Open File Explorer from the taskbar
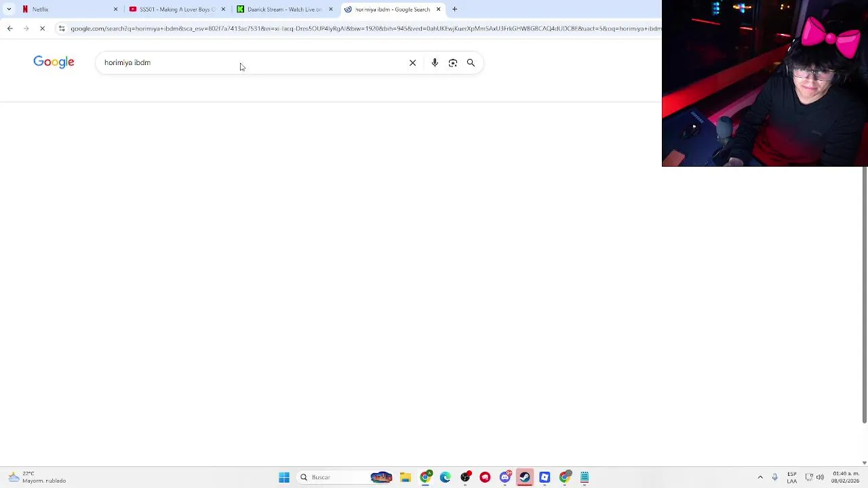The height and width of the screenshot is (488, 868). pos(405,477)
